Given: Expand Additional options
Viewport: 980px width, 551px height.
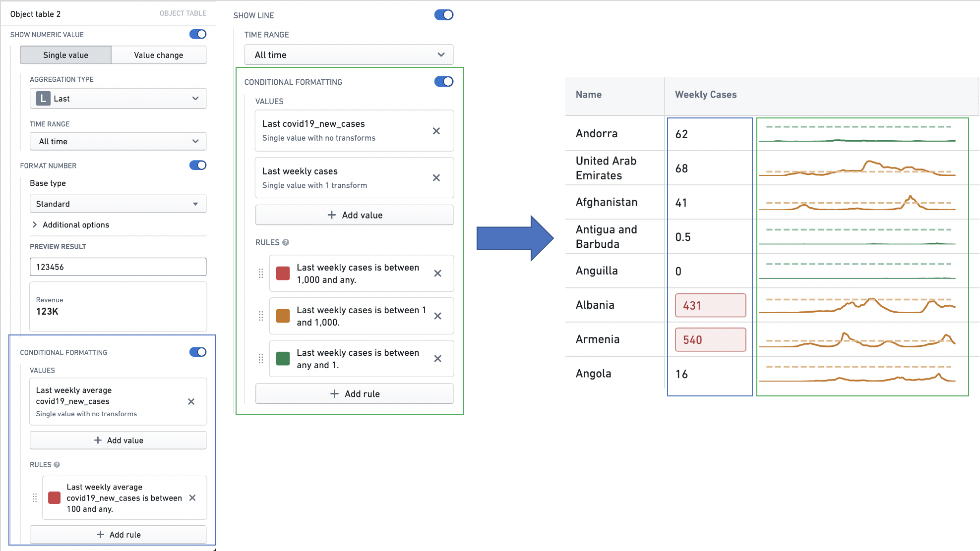Looking at the screenshot, I should [70, 225].
